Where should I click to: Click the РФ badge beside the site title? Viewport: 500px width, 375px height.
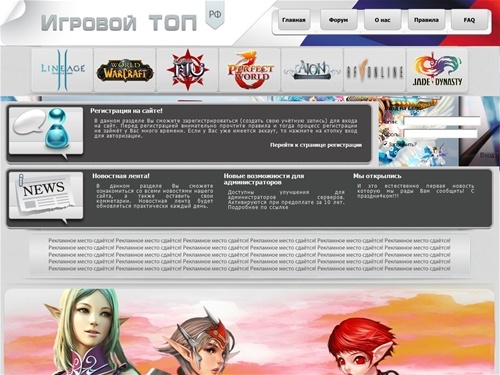(215, 14)
